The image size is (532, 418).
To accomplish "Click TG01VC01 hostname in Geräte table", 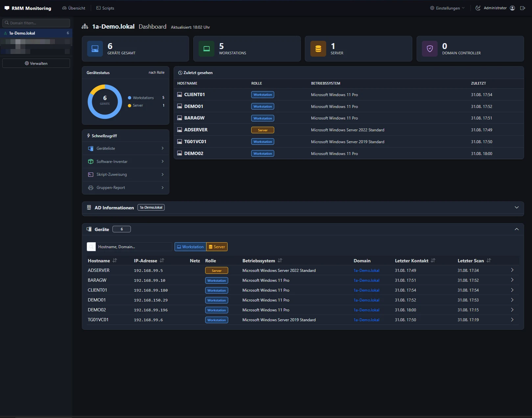I will [x=98, y=320].
